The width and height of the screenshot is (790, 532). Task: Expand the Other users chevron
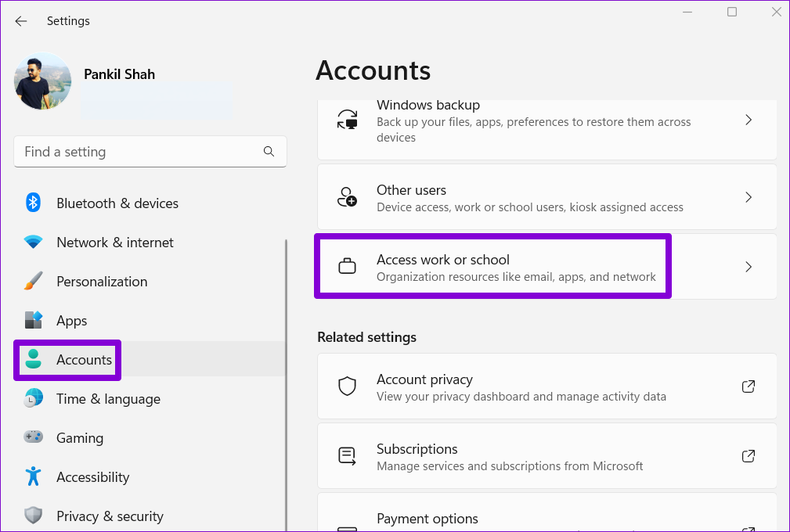(749, 197)
